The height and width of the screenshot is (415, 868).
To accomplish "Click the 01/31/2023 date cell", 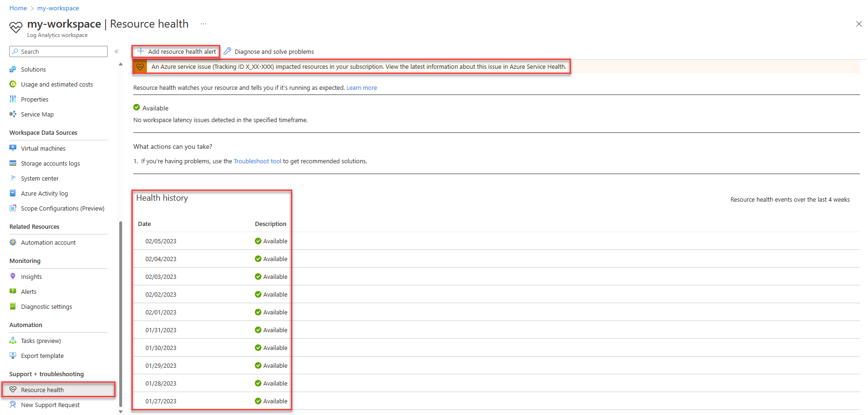I will [x=161, y=330].
